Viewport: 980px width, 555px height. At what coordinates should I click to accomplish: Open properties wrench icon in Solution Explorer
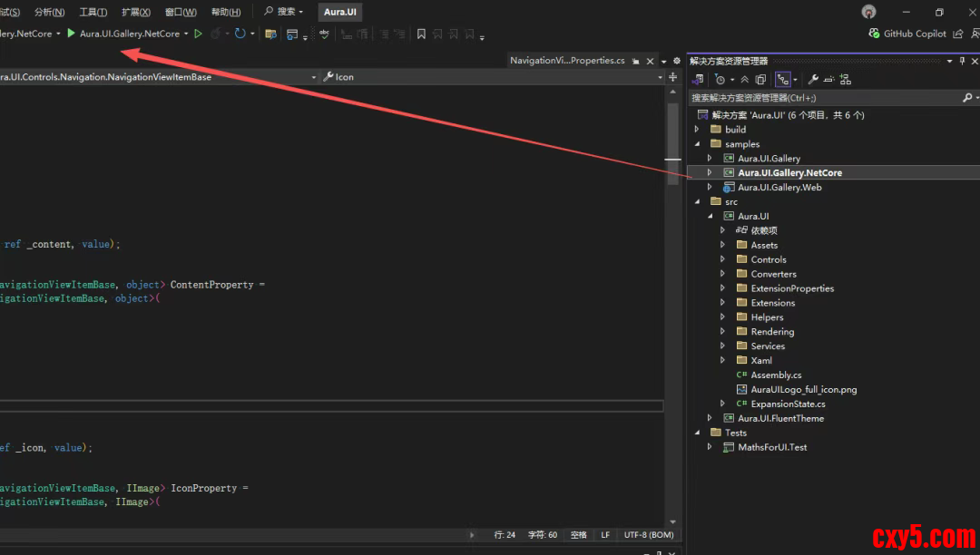tap(813, 80)
